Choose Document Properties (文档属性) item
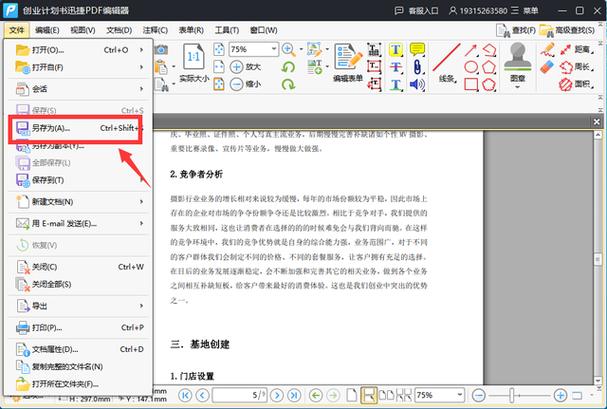Image resolution: width=607 pixels, height=409 pixels. (77, 349)
